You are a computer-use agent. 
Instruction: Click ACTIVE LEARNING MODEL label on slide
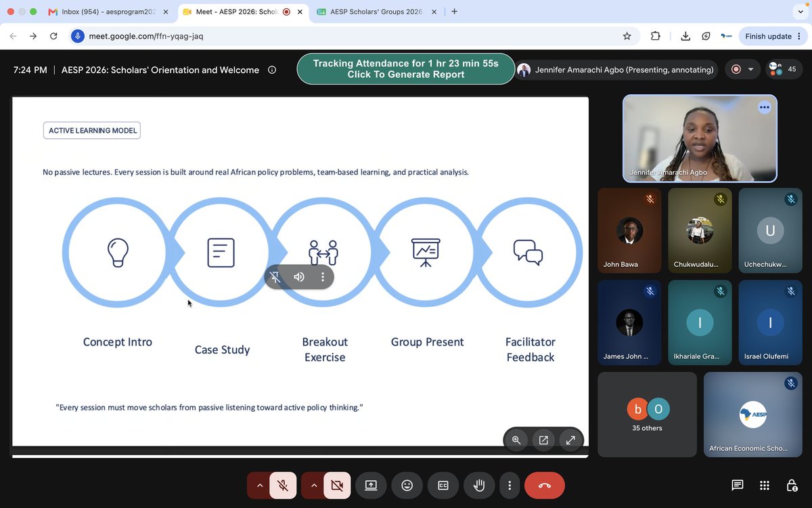point(92,131)
